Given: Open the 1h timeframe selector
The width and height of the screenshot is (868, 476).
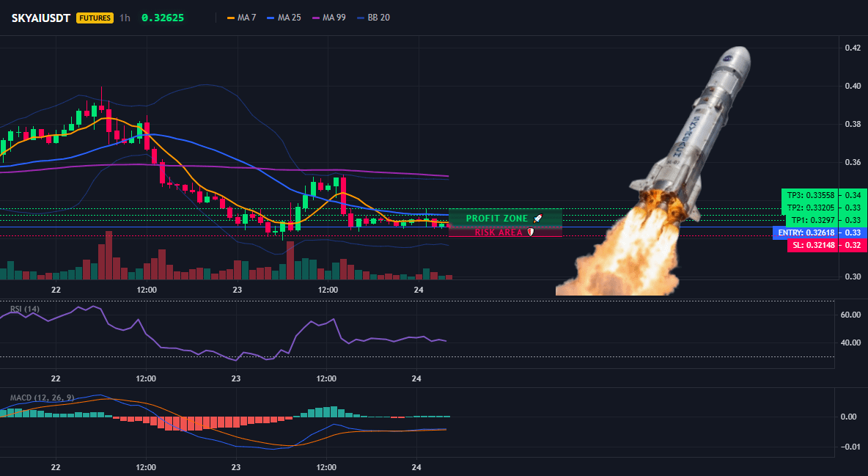Looking at the screenshot, I should coord(125,18).
